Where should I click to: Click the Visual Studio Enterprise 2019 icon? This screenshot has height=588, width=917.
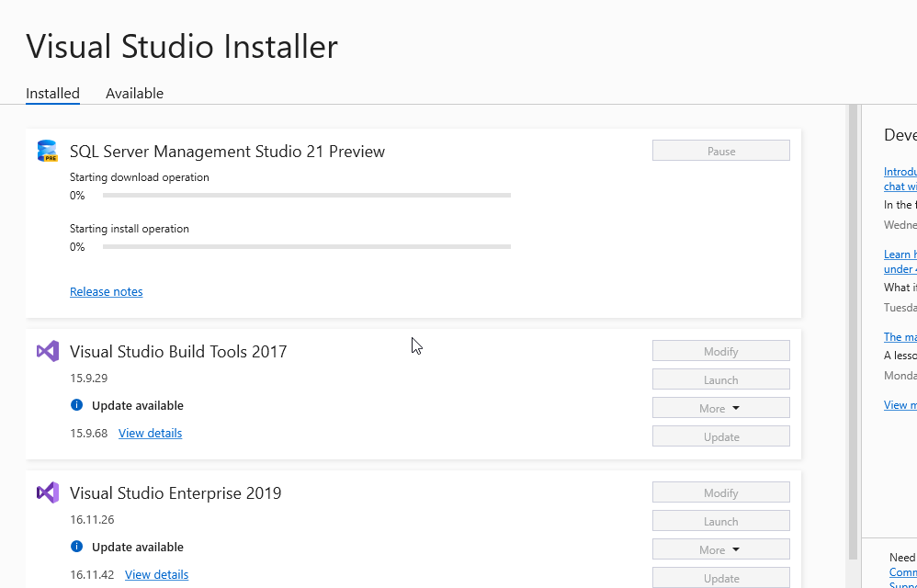[x=47, y=492]
